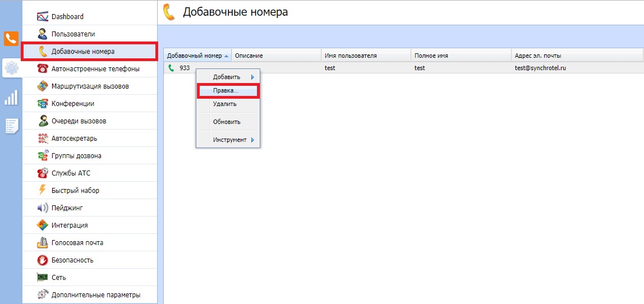This screenshot has width=644, height=304.
Task: Go to Пользователи section
Action: [90, 34]
